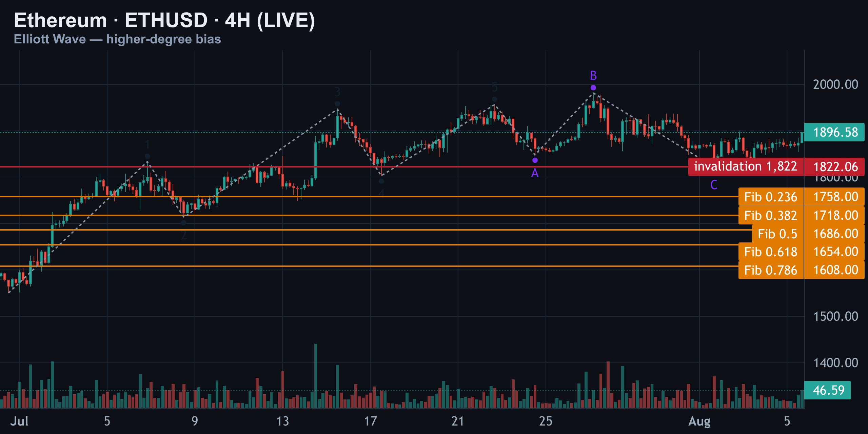Viewport: 868px width, 434px height.
Task: Click the 13 date label on the time axis
Action: (x=282, y=421)
